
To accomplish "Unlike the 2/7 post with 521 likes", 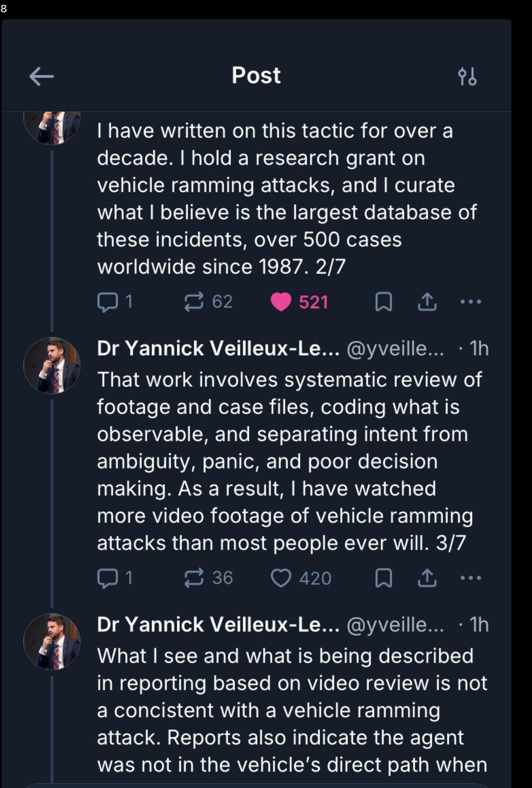I will pos(281,302).
